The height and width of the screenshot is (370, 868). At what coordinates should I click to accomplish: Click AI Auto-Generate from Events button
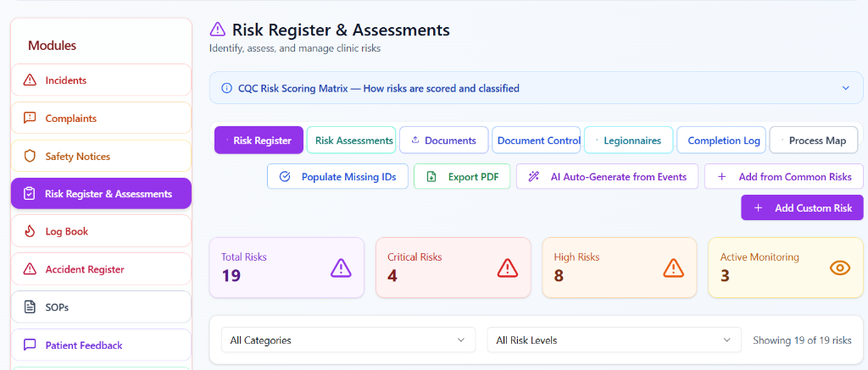pos(607,176)
